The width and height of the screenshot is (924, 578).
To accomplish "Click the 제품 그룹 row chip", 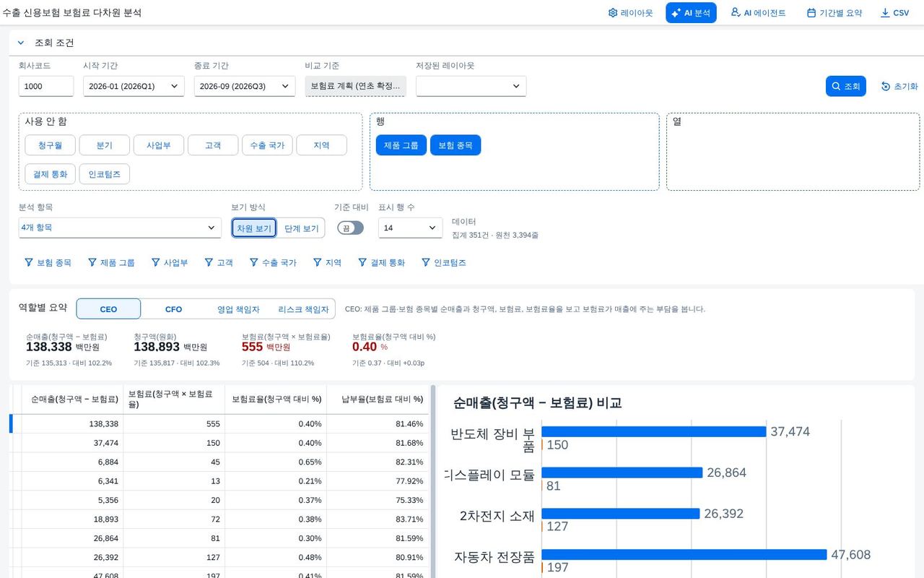I will coord(401,145).
